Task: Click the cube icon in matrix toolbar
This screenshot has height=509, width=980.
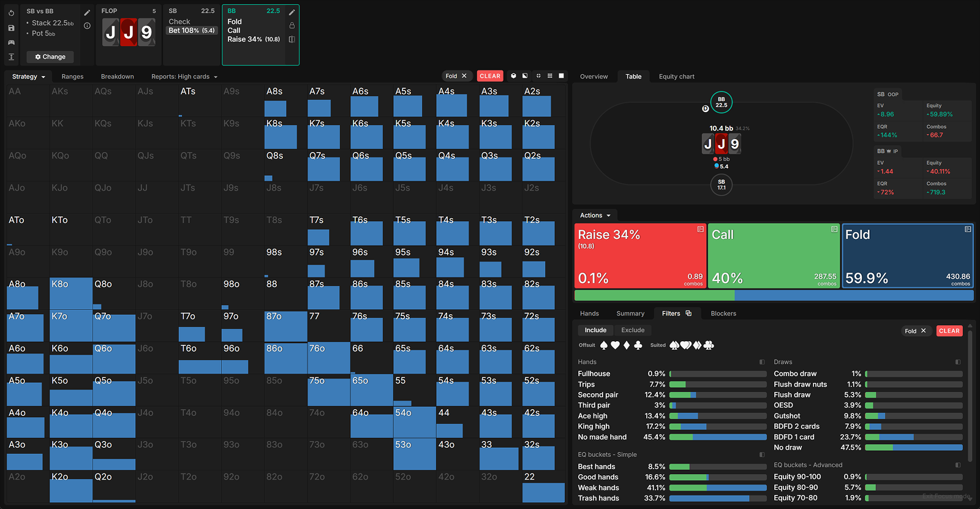Action: click(x=513, y=76)
